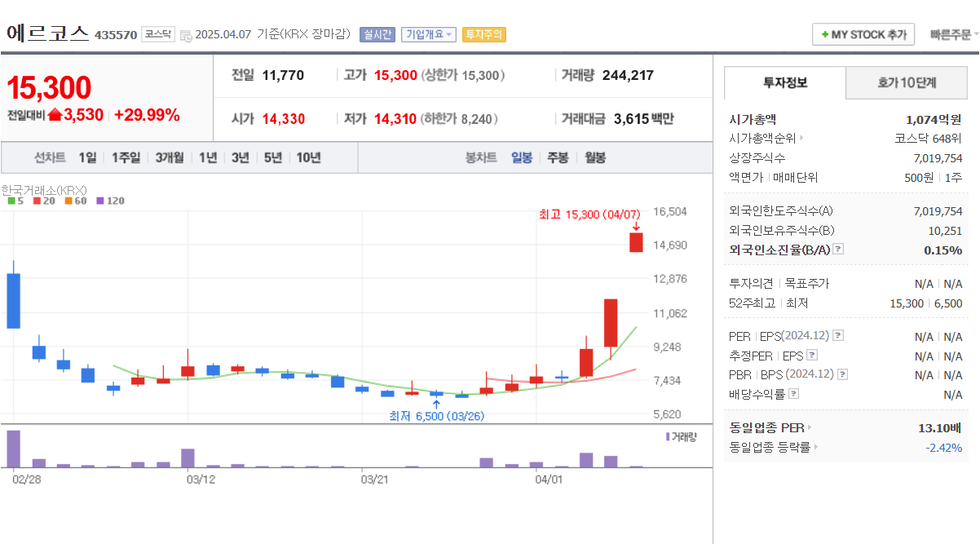Switch to the 투자정보 tab
The height and width of the screenshot is (544, 980).
coord(785,82)
